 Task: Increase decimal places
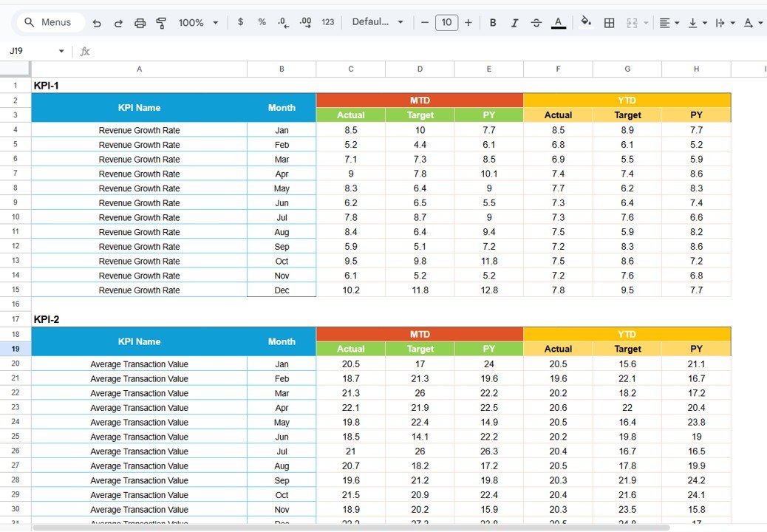tap(304, 23)
